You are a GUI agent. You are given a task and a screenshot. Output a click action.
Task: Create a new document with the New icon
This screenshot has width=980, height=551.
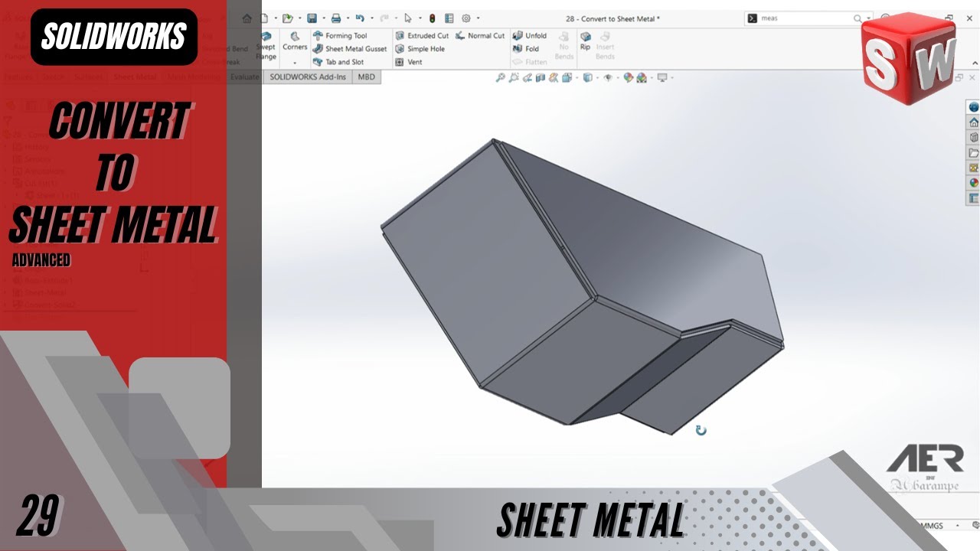(x=264, y=18)
